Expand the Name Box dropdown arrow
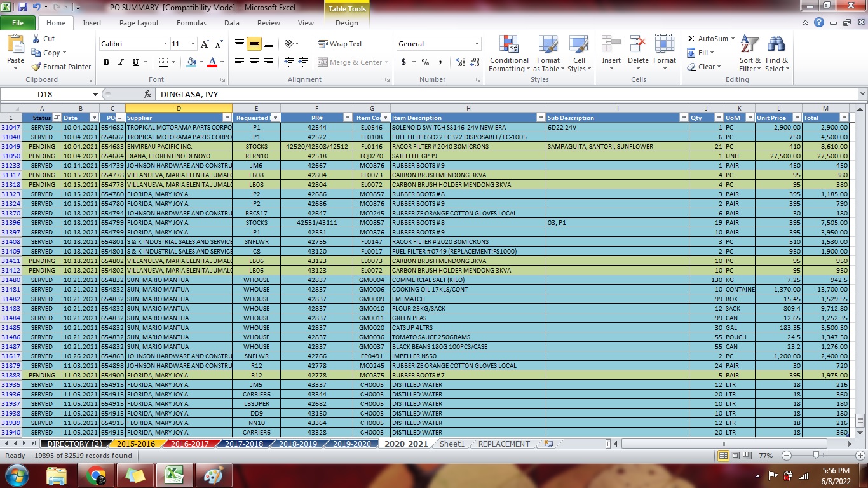This screenshot has height=488, width=868. pos(95,94)
